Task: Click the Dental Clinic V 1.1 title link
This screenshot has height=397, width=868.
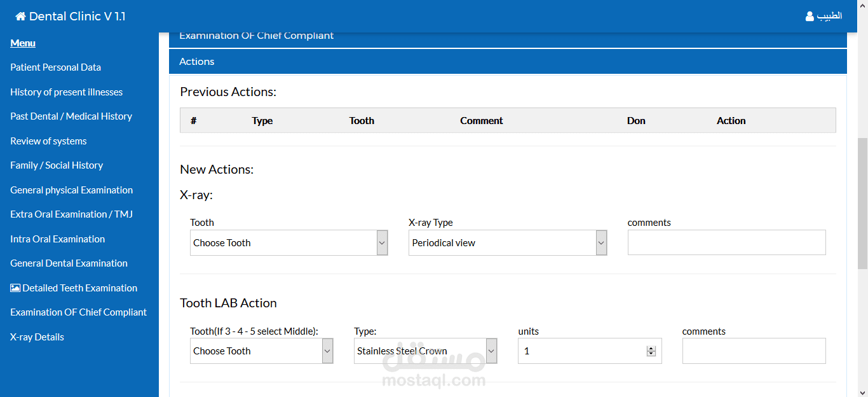Action: pos(77,17)
